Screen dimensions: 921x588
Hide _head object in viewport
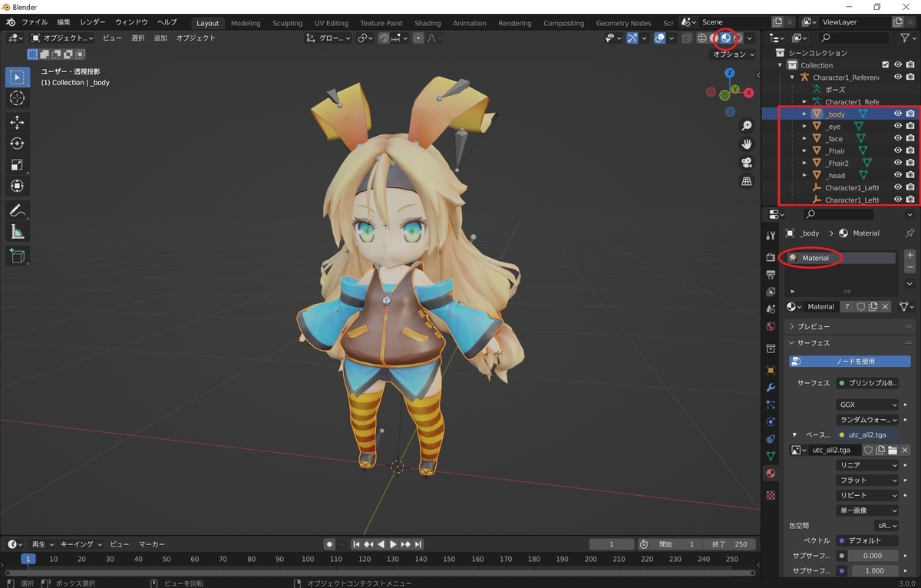[898, 175]
